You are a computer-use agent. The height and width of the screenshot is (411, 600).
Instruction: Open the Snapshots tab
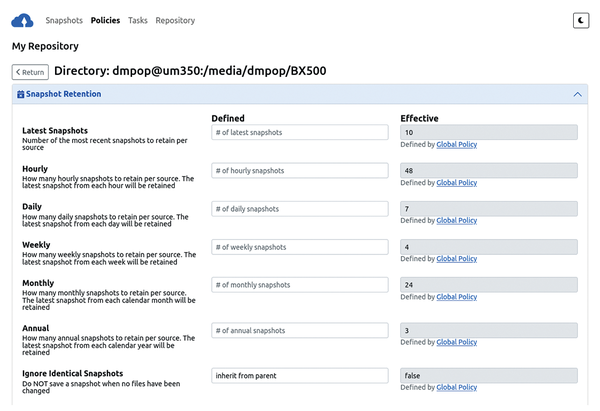(x=64, y=20)
